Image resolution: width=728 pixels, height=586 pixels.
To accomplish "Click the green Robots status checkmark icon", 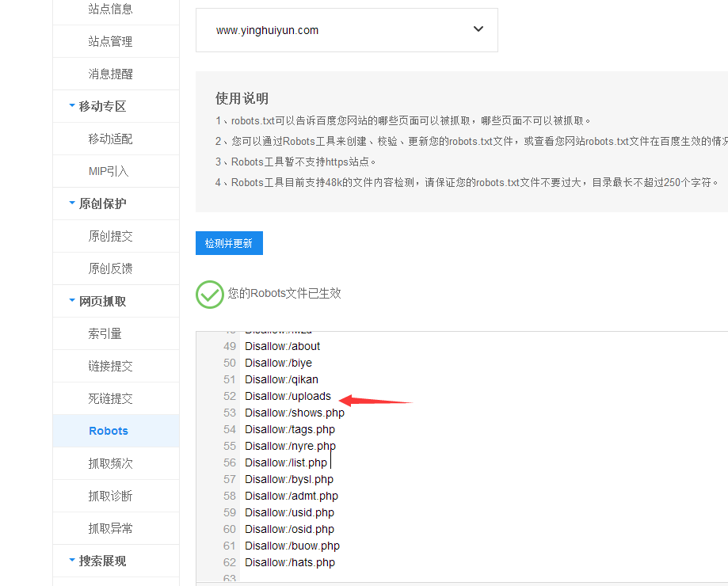I will pyautogui.click(x=210, y=294).
